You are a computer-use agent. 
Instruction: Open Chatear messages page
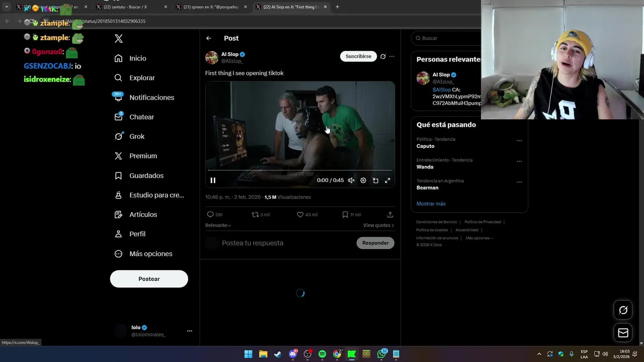coord(134,117)
